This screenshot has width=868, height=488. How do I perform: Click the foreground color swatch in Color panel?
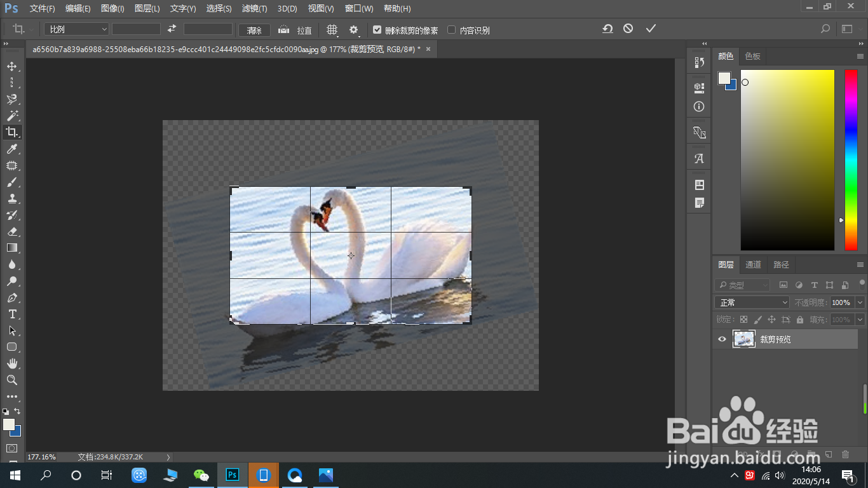coord(724,78)
